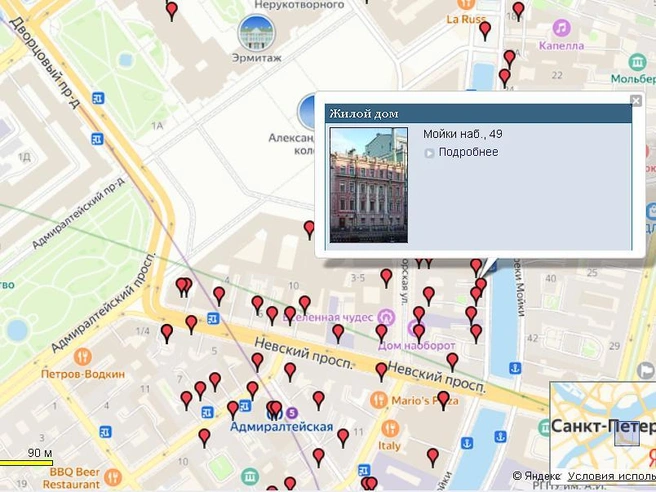Open BBQ Beer Restaurant icon
This screenshot has height=492, width=656.
(113, 477)
